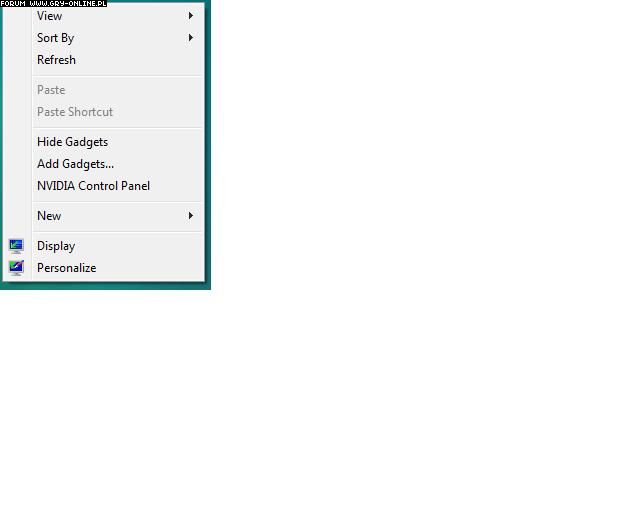
Task: Click the greyed-out Paste entry
Action: coord(51,90)
